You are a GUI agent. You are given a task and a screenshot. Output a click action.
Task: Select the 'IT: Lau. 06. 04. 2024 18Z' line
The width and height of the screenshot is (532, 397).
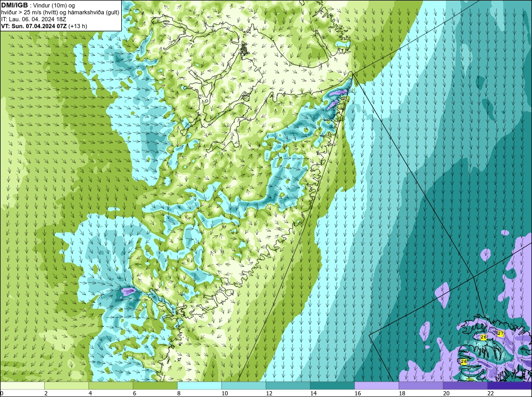coord(34,19)
